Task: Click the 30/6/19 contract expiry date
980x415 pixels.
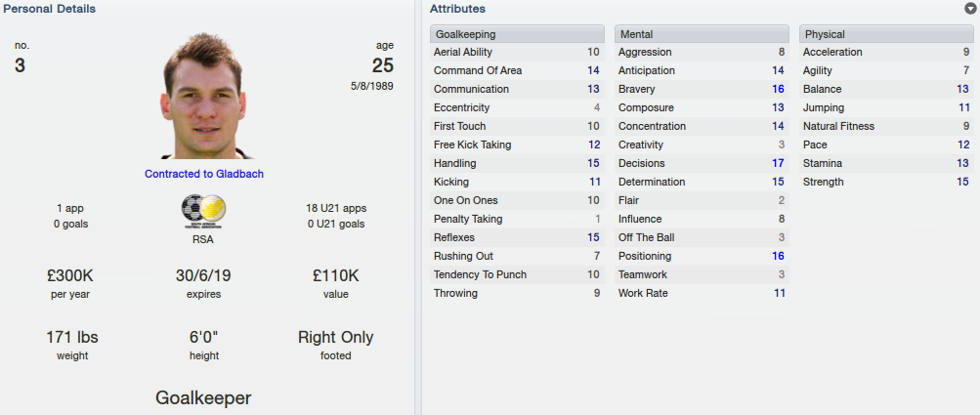Action: point(203,275)
